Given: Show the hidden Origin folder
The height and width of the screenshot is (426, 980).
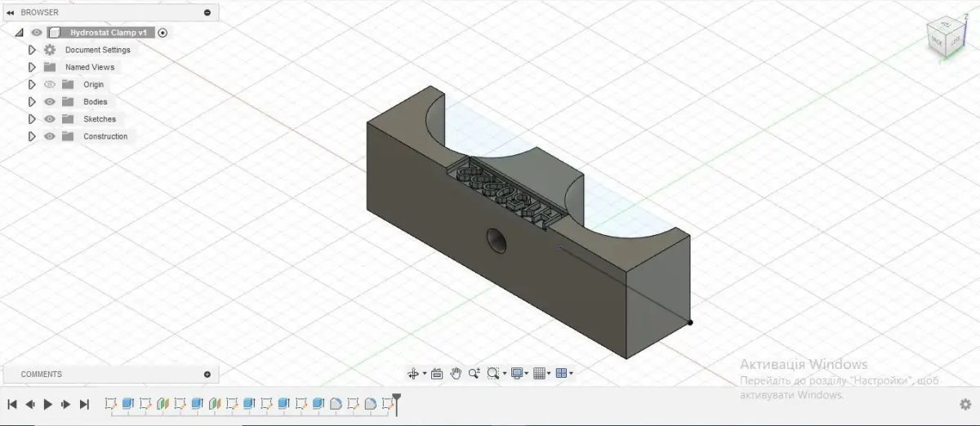Looking at the screenshot, I should click(50, 85).
